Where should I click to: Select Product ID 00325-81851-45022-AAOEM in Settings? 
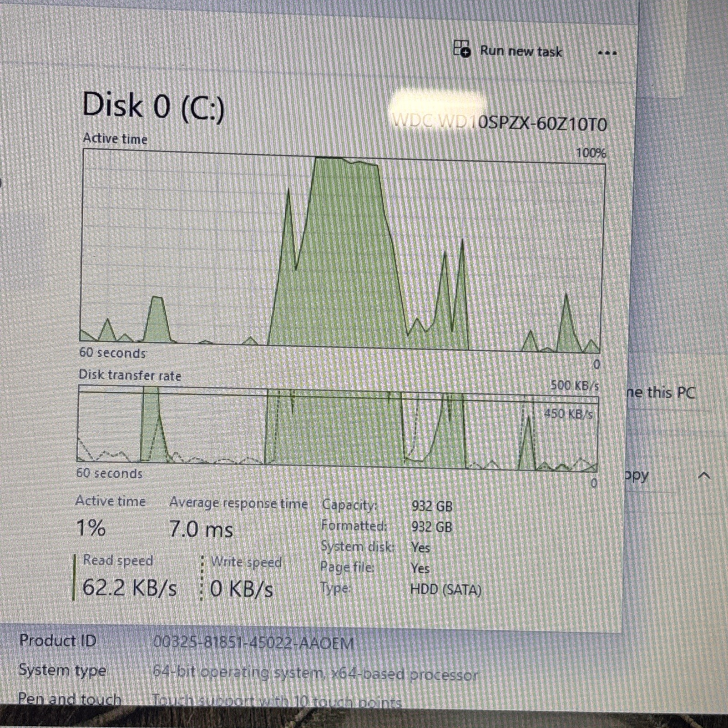[x=253, y=643]
